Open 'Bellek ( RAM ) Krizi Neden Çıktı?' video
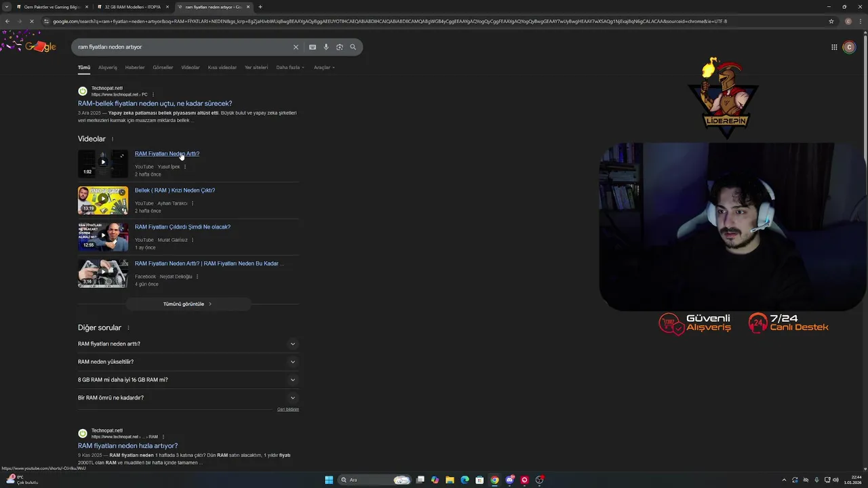 point(175,190)
